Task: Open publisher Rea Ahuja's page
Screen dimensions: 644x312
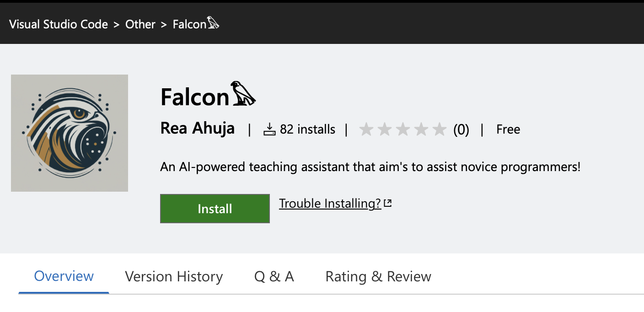Action: click(x=198, y=128)
